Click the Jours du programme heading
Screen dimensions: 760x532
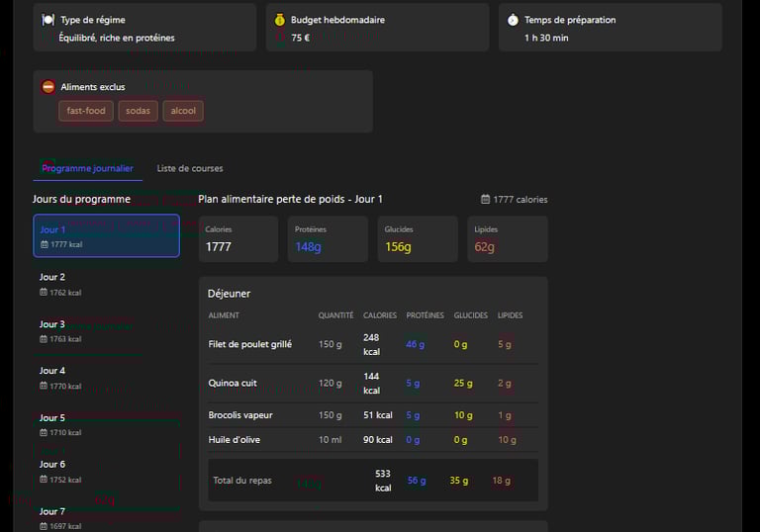(x=81, y=199)
